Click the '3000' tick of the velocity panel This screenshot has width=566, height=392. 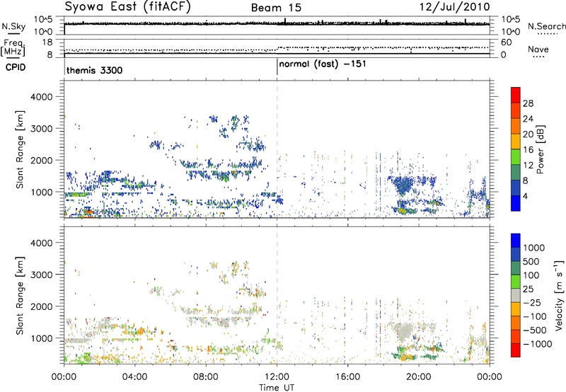point(41,275)
